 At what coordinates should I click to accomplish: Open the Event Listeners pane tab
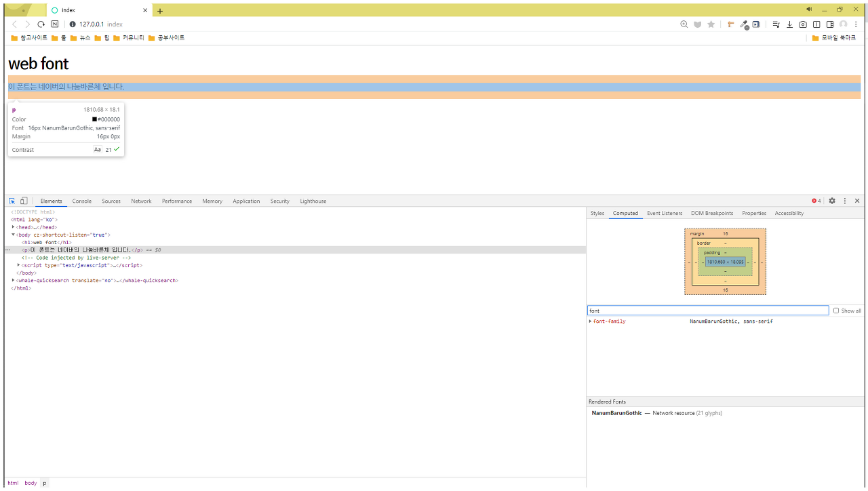pos(665,213)
